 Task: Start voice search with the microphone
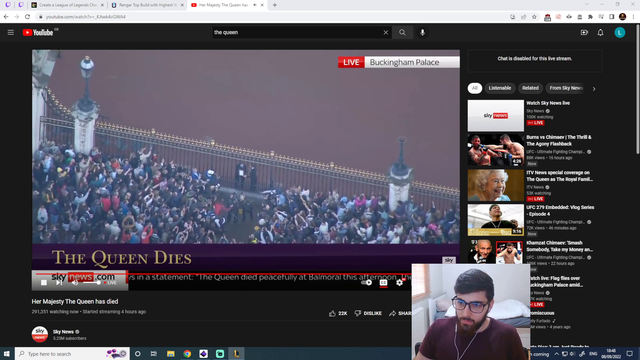(422, 32)
